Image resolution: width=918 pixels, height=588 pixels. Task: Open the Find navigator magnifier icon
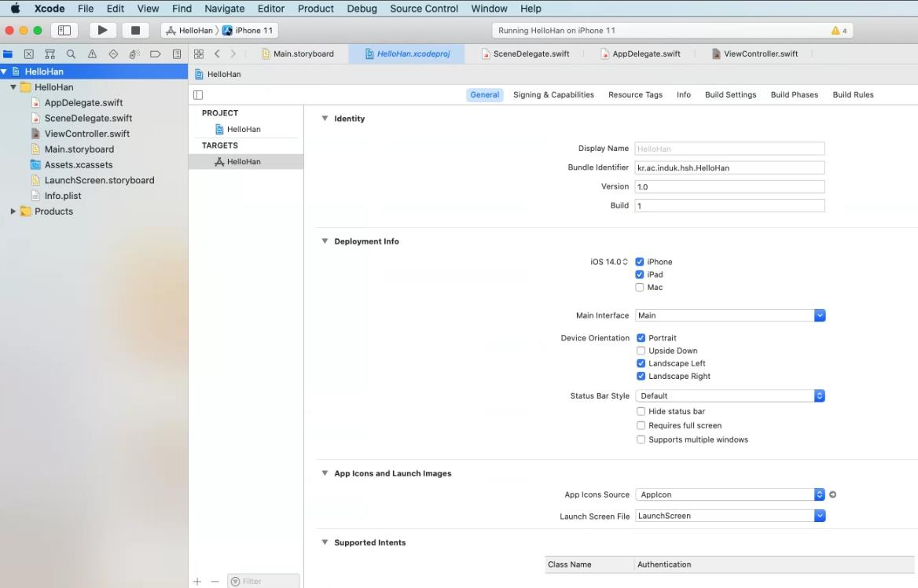pos(71,54)
